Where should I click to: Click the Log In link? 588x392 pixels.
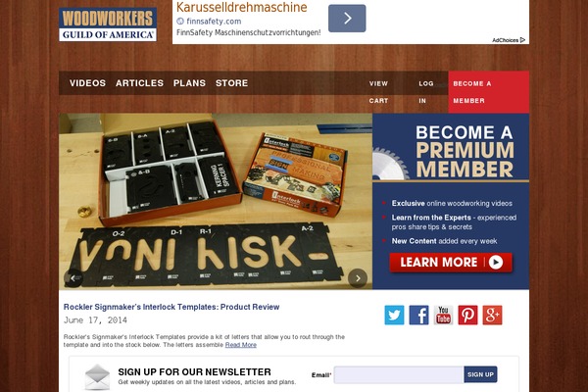pos(426,92)
